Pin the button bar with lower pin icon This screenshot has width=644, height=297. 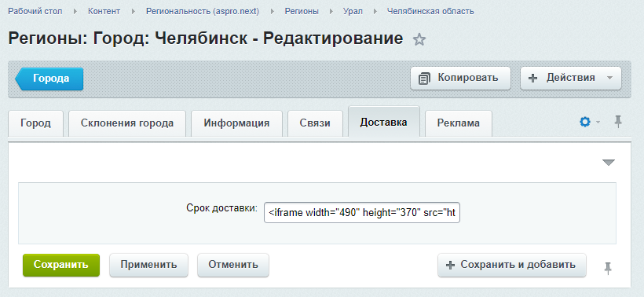coord(609,268)
